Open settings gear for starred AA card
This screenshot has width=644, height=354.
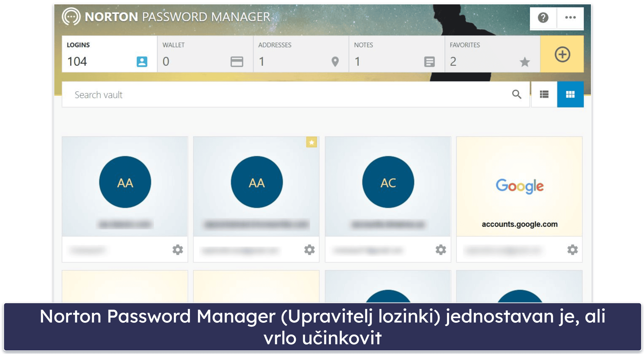pyautogui.click(x=309, y=250)
